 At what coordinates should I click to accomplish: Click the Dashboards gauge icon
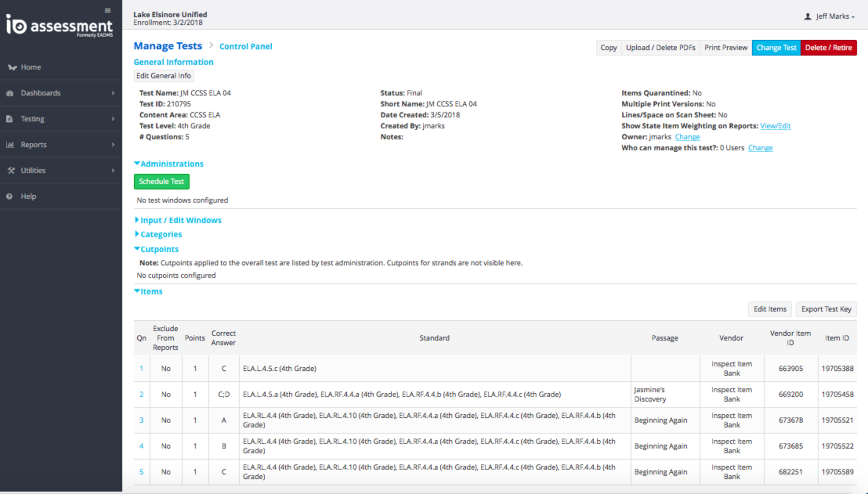(10, 93)
